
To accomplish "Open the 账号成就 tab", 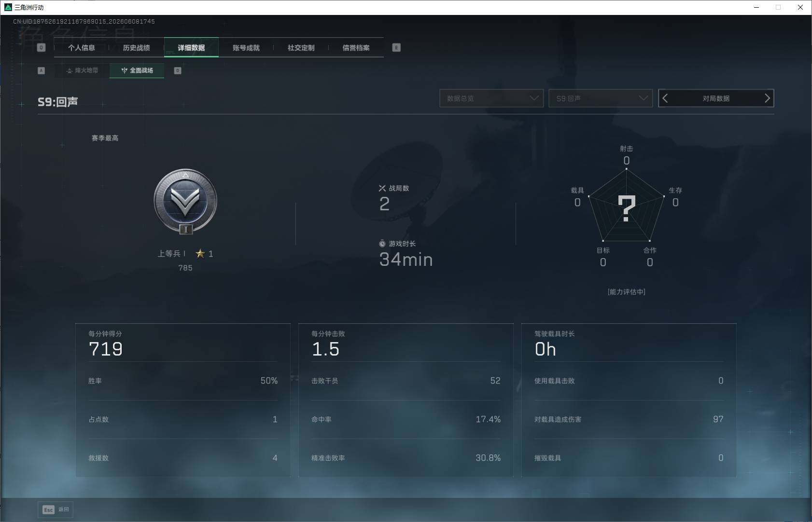I will pyautogui.click(x=246, y=48).
